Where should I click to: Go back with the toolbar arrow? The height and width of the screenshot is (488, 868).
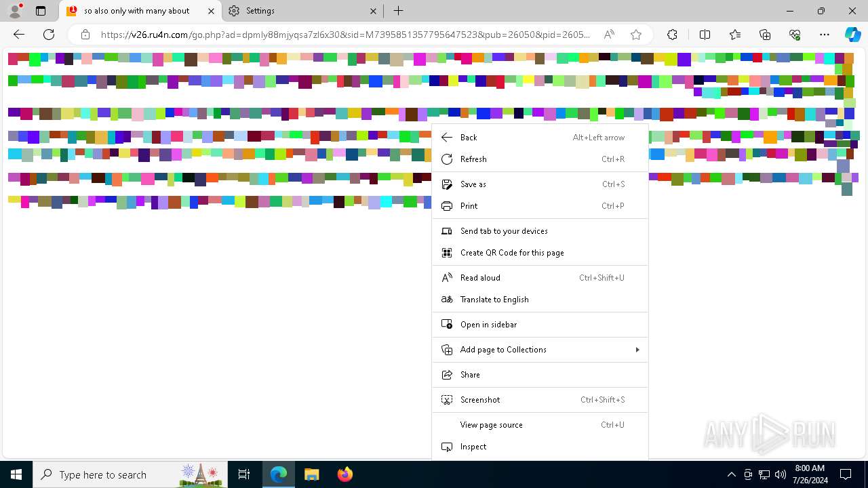click(19, 35)
